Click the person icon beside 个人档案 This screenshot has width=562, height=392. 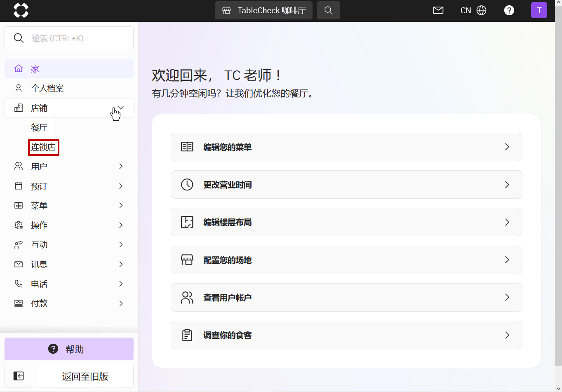[x=19, y=88]
